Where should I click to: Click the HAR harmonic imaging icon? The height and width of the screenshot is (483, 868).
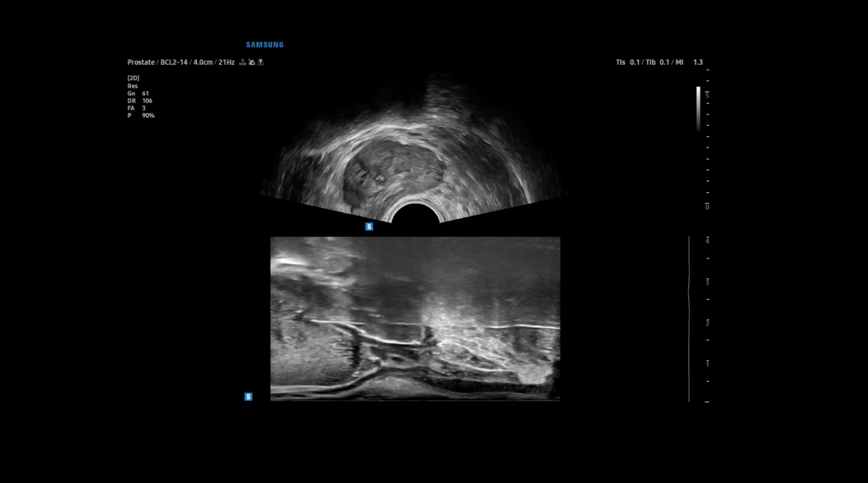tap(243, 62)
